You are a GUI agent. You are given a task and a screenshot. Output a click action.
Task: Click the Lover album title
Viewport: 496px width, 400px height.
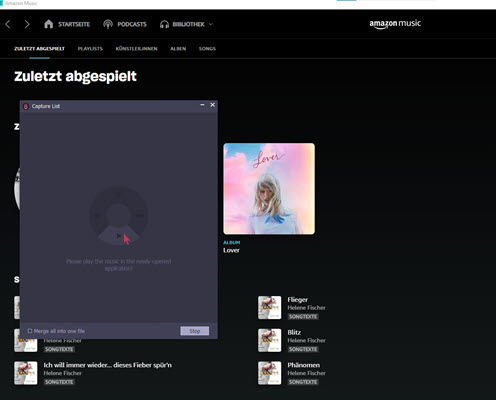coord(231,250)
